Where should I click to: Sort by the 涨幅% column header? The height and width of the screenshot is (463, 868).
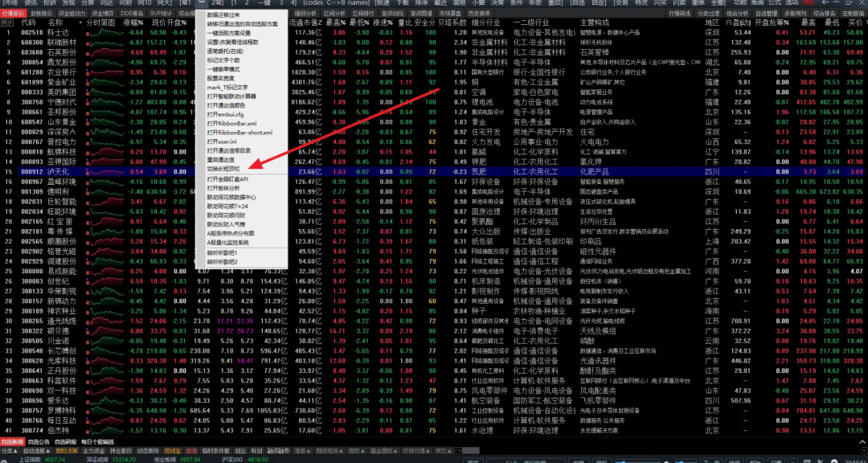(x=133, y=23)
